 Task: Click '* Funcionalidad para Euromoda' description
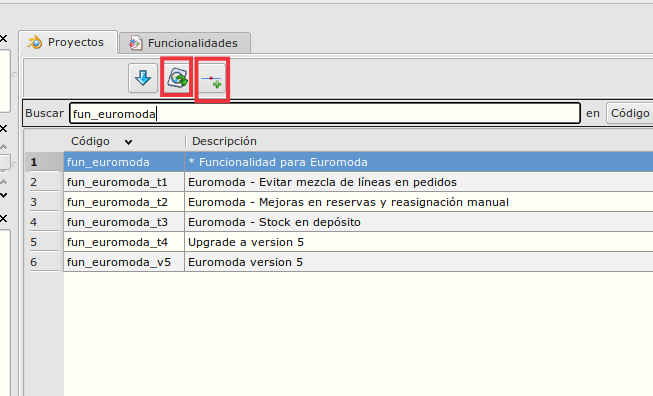coord(278,162)
